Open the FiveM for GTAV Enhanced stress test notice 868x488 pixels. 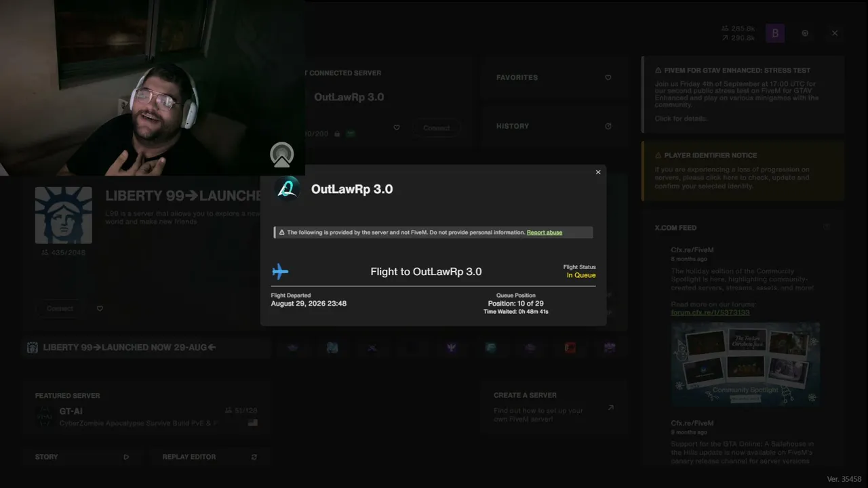pos(743,94)
